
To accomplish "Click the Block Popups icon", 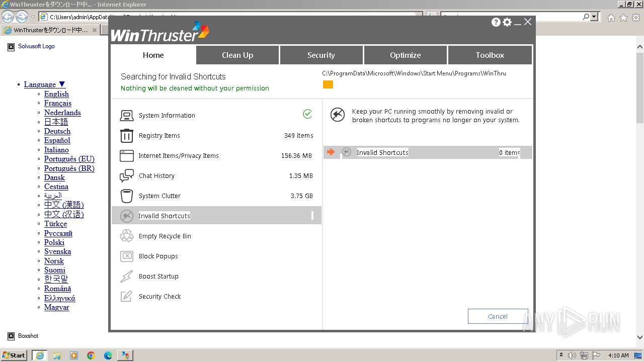I will coord(127,256).
